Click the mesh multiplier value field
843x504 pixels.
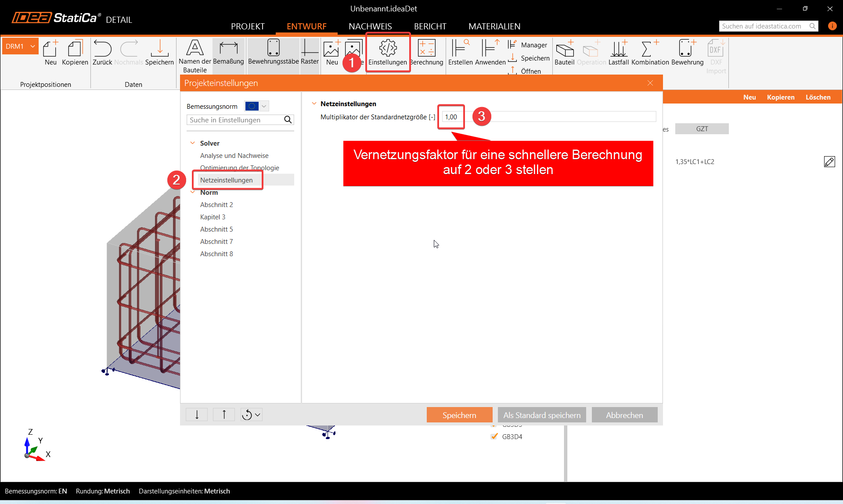[451, 117]
